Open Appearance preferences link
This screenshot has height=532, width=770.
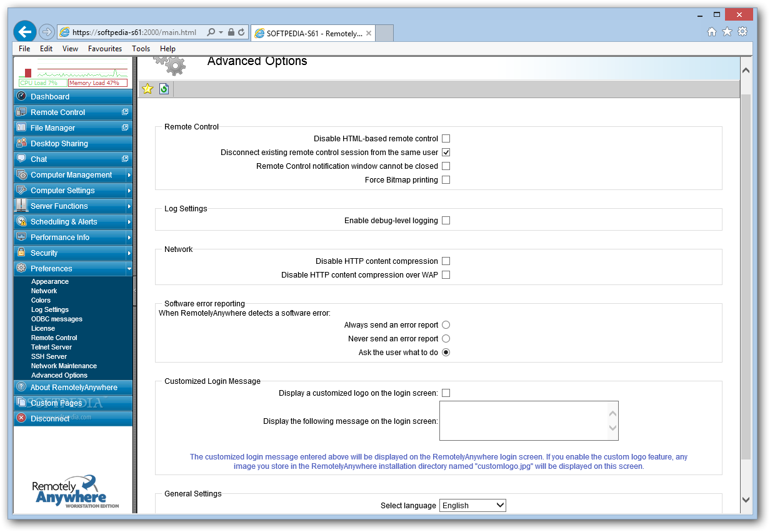(x=50, y=281)
